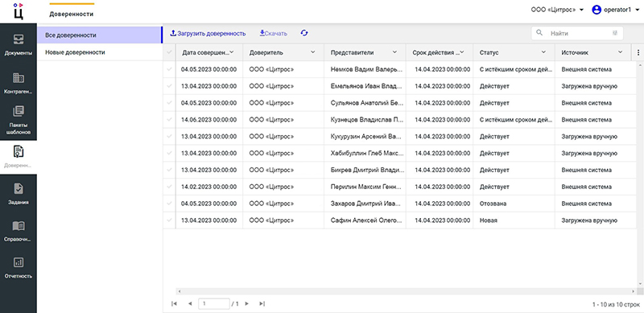Open the Дата совершения column dropdown
644x313 pixels.
point(231,52)
